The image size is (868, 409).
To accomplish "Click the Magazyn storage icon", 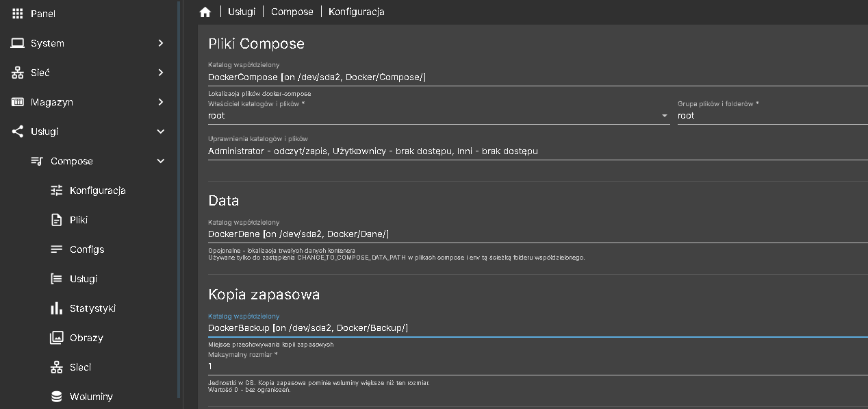I will click(x=18, y=102).
